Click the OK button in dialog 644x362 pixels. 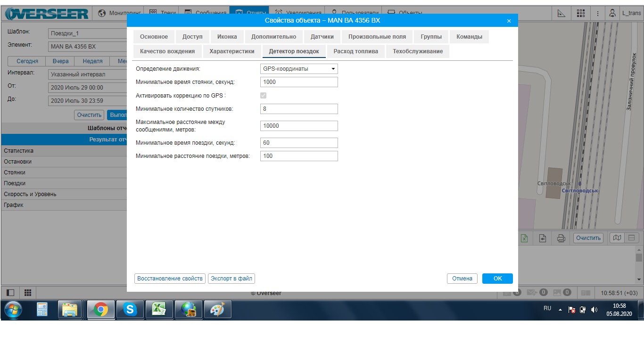click(497, 279)
